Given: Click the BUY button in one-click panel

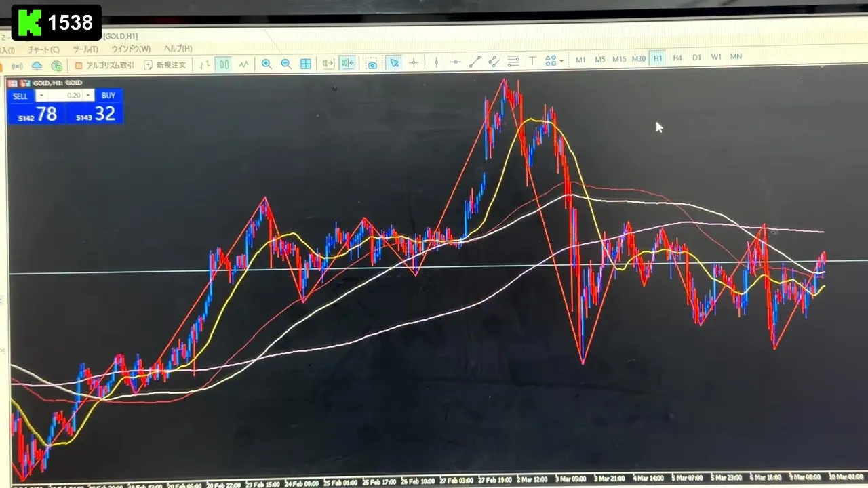Looking at the screenshot, I should (108, 96).
